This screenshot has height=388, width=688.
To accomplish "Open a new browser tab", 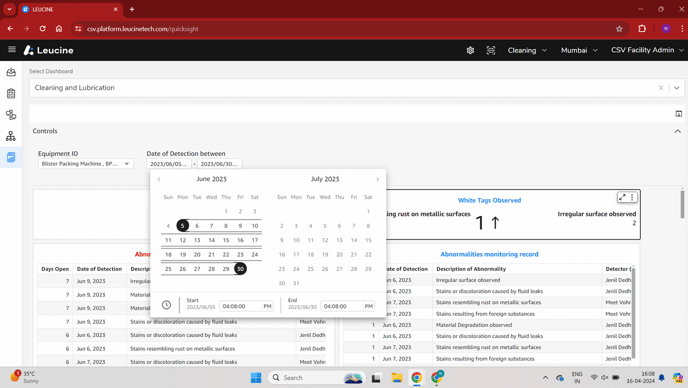I will pyautogui.click(x=132, y=9).
